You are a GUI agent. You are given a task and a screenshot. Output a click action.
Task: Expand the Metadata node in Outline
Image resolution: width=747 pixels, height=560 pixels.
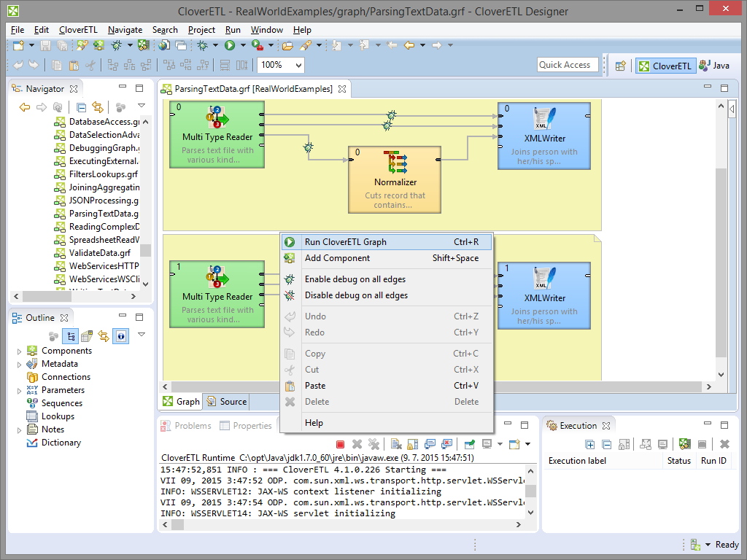click(x=20, y=364)
